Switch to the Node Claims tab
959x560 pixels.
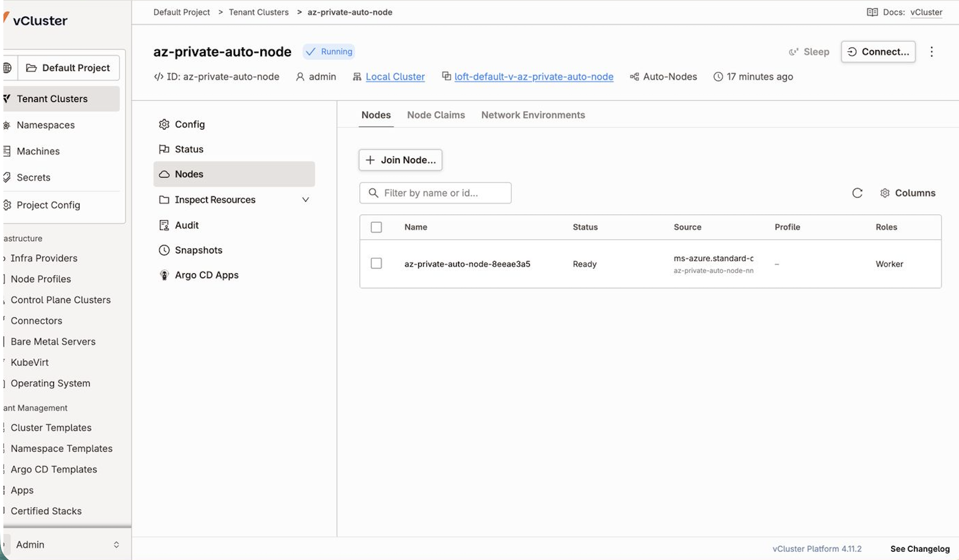pos(436,115)
